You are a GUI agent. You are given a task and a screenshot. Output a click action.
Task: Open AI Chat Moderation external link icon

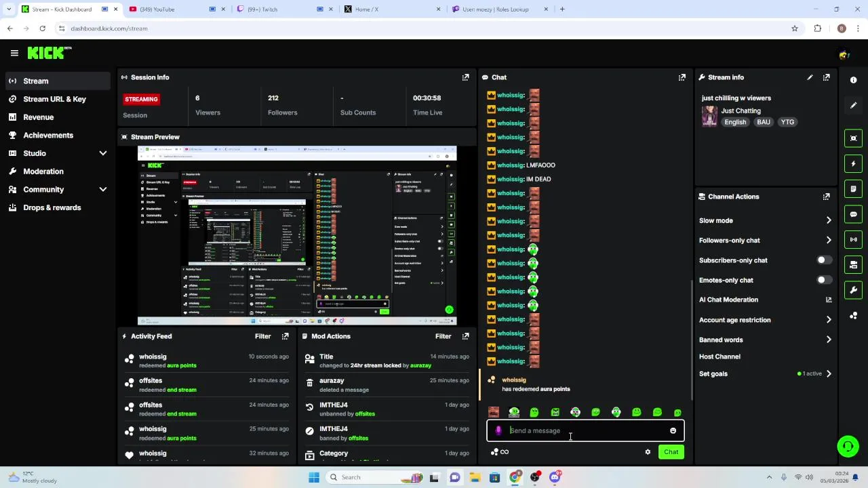click(829, 300)
